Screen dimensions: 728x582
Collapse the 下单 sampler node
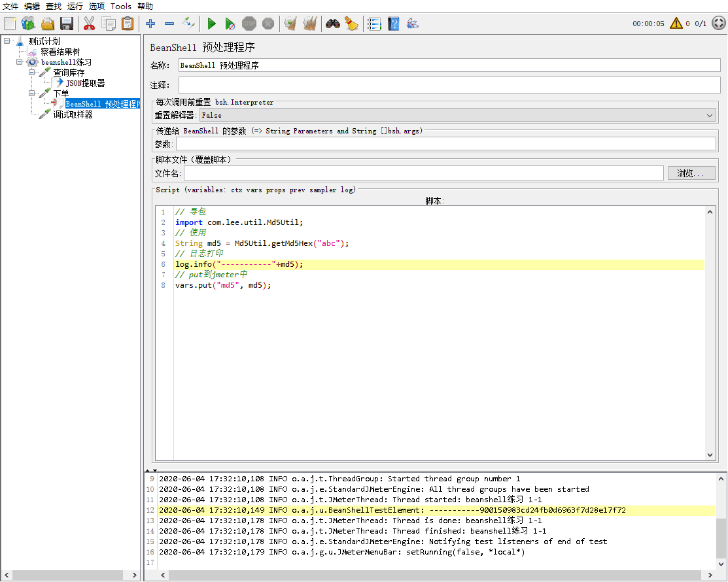coord(31,94)
